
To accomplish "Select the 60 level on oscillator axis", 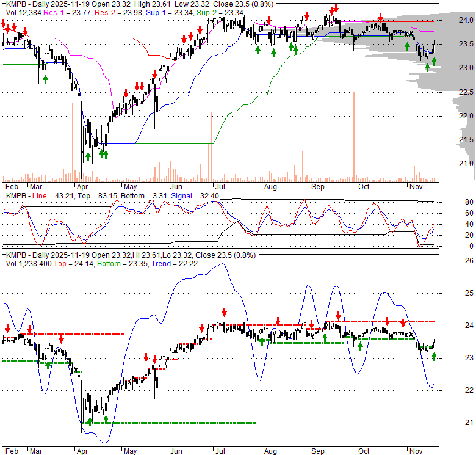I will 469,213.
